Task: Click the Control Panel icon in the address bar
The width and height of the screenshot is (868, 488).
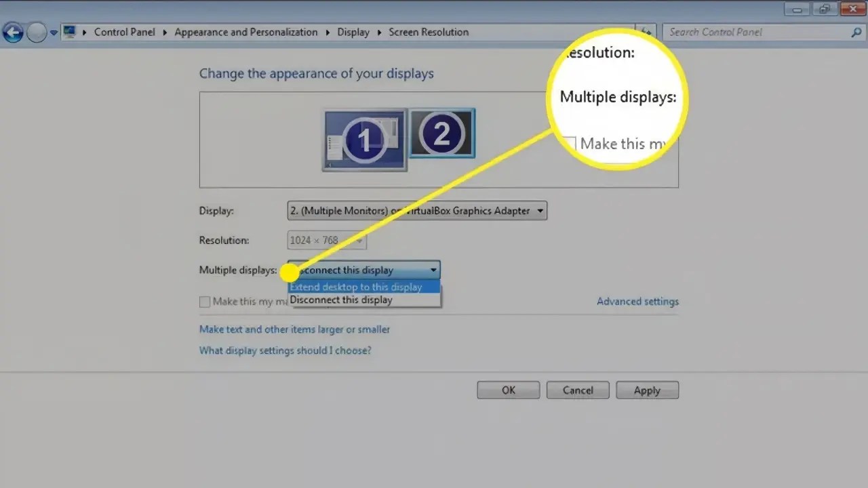Action: (x=70, y=31)
